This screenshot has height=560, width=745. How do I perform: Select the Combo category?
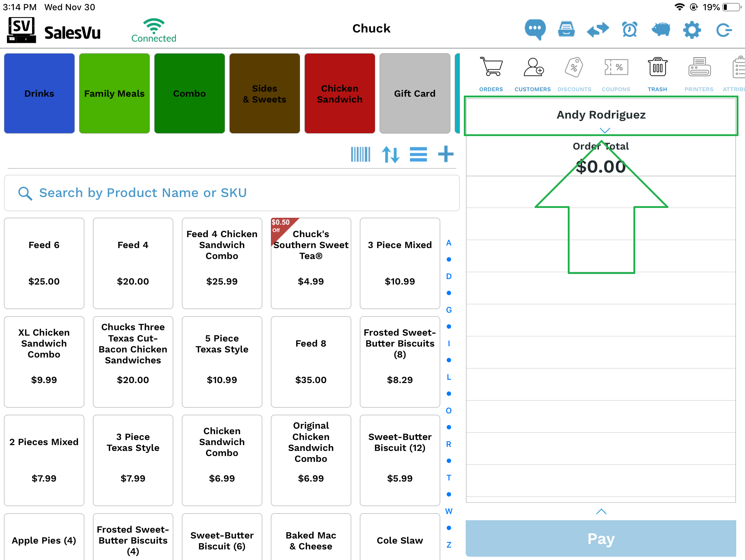190,93
